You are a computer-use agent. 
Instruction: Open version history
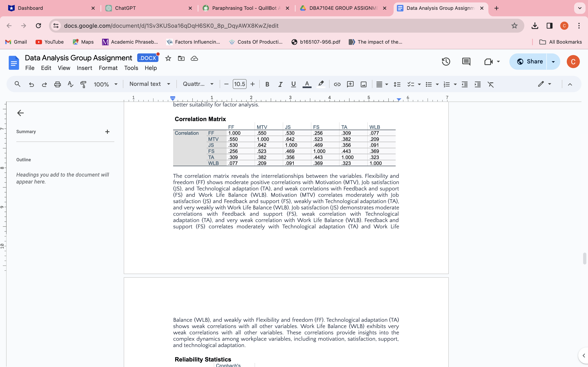(x=446, y=61)
